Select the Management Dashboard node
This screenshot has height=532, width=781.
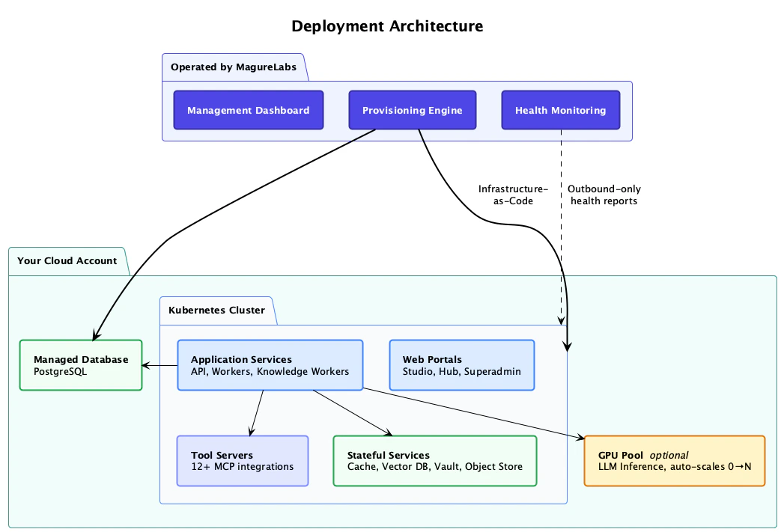248,109
